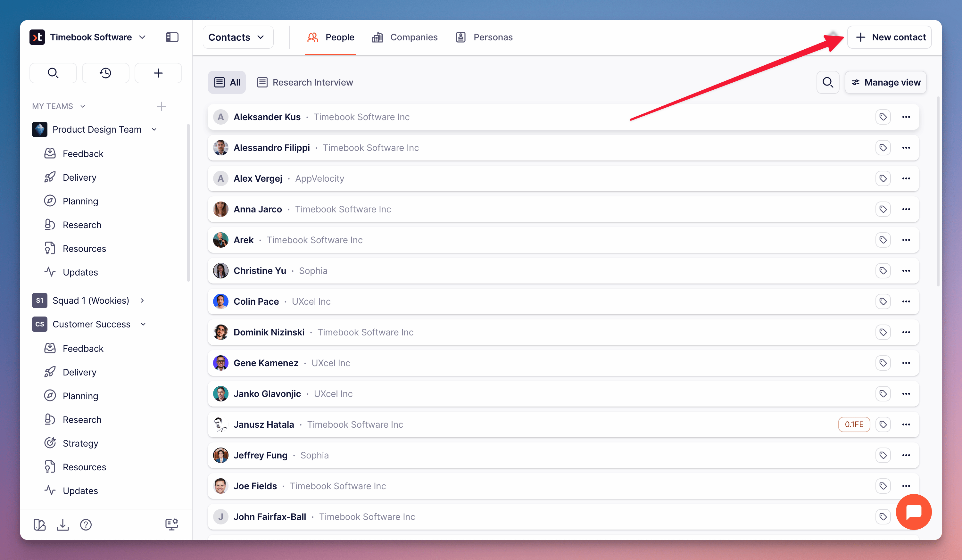
Task: Add a new team with plus icon
Action: 161,106
